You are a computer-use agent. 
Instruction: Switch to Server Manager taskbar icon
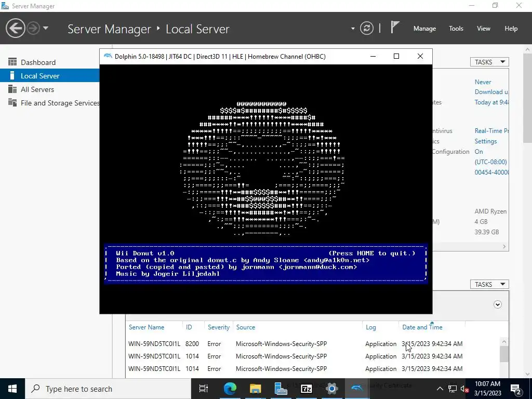(x=281, y=389)
